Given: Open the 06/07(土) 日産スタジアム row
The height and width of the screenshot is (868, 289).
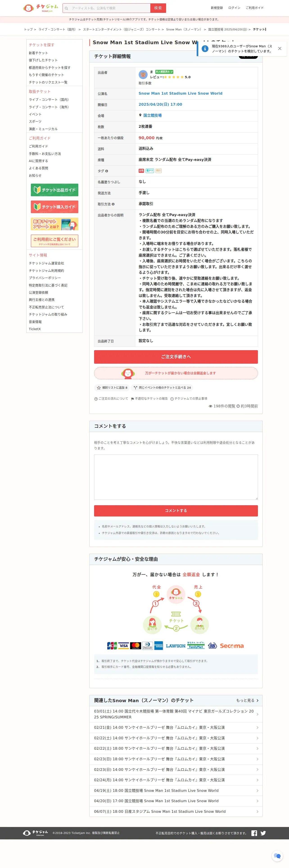Looking at the screenshot, I should pos(176,811).
